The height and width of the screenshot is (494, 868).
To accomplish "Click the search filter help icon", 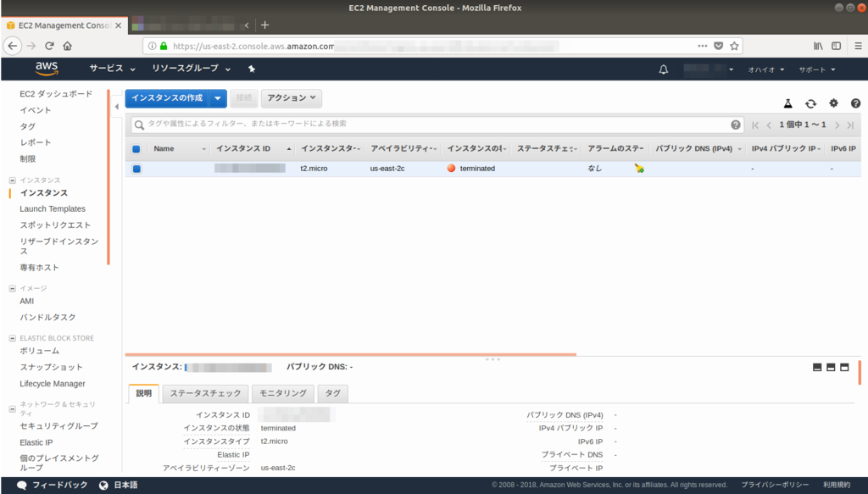I will click(735, 125).
